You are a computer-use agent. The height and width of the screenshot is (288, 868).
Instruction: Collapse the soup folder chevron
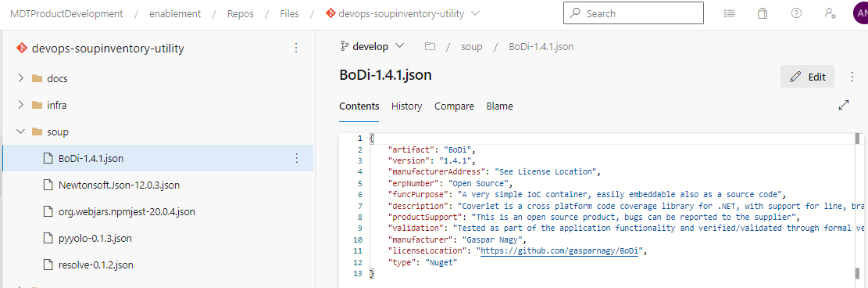tap(21, 131)
